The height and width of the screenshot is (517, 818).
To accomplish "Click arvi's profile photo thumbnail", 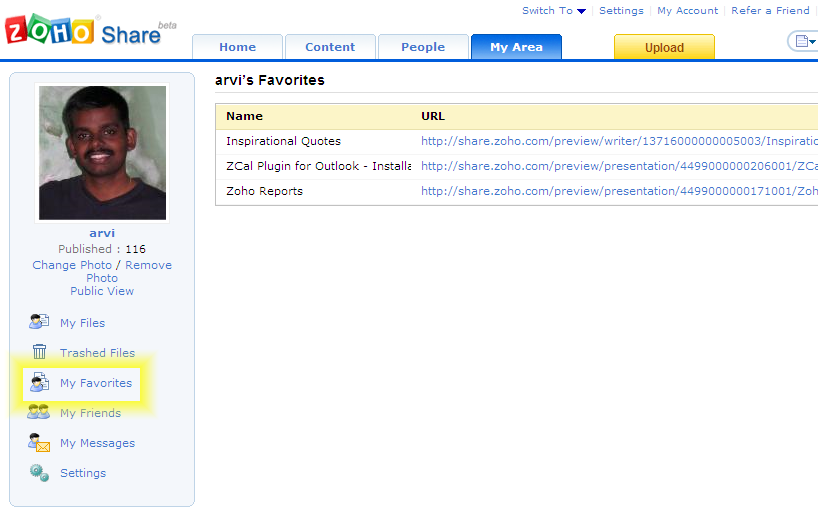I will point(102,152).
